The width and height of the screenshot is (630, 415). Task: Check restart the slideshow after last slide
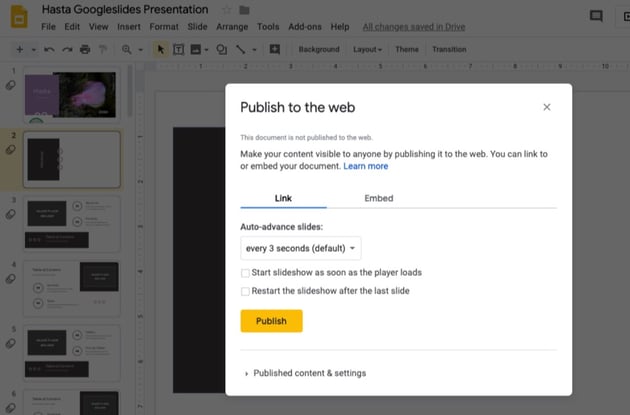[x=246, y=291]
